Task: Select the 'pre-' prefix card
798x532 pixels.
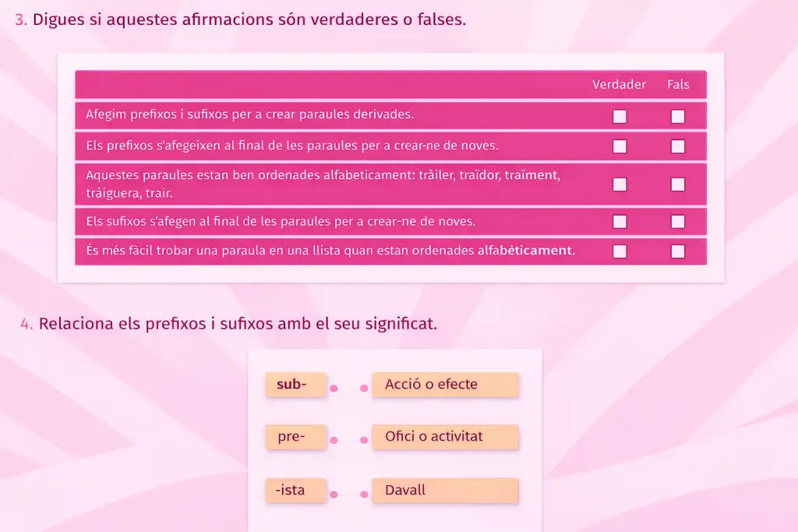Action: [x=295, y=437]
